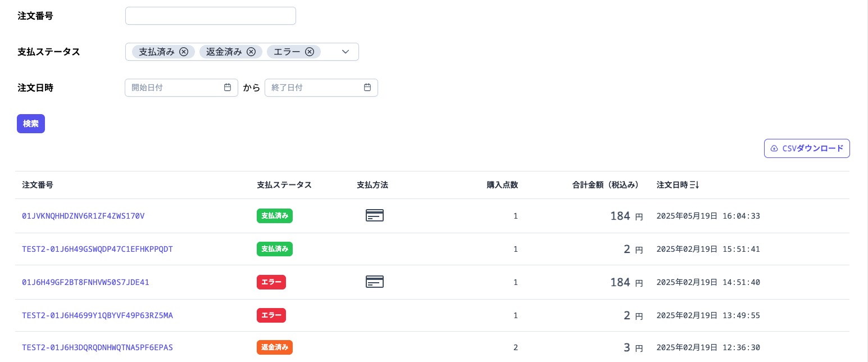The width and height of the screenshot is (868, 362).
Task: Remove the 支払済み filter chip via its X
Action: click(x=184, y=52)
